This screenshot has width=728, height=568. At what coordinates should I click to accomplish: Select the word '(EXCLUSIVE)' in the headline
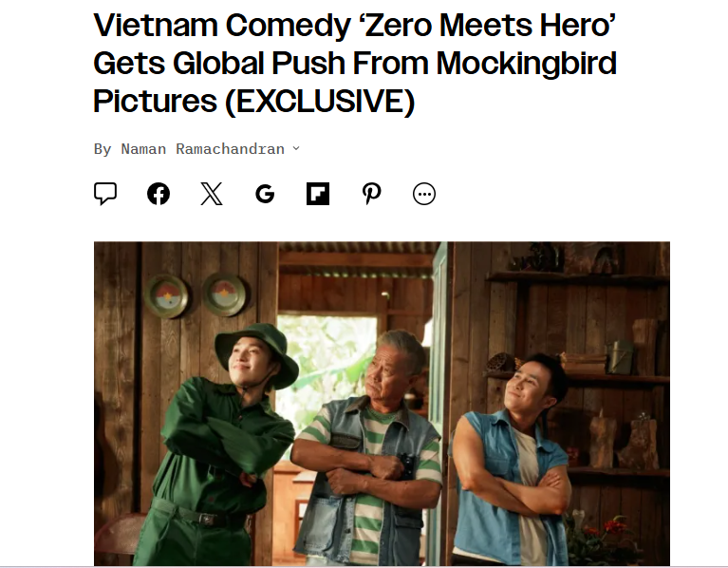pyautogui.click(x=320, y=101)
